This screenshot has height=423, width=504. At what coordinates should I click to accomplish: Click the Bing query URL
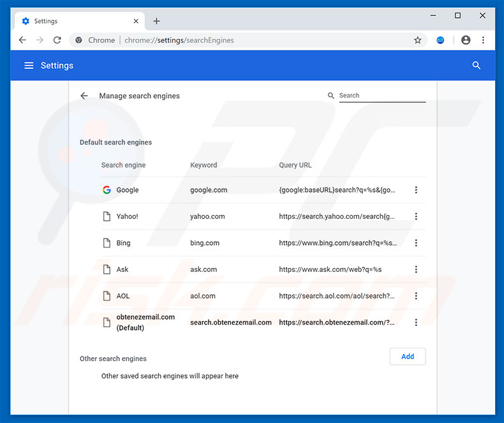click(338, 243)
